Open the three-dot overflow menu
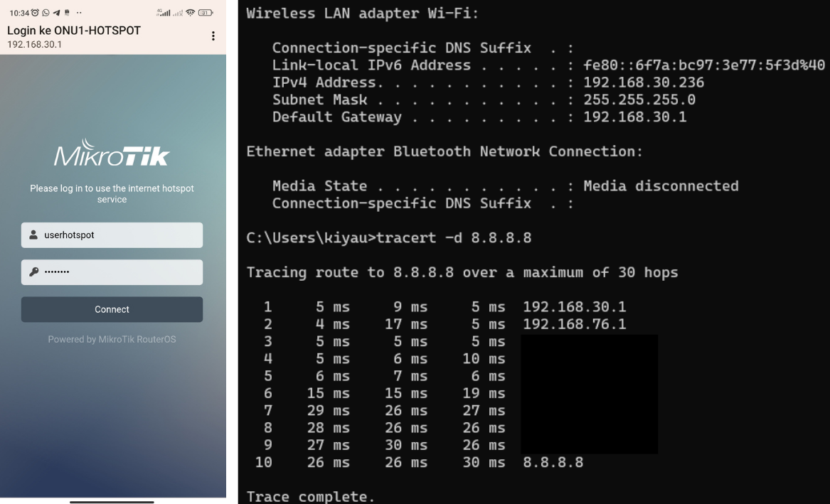Viewport: 830px width, 504px height. [x=213, y=36]
